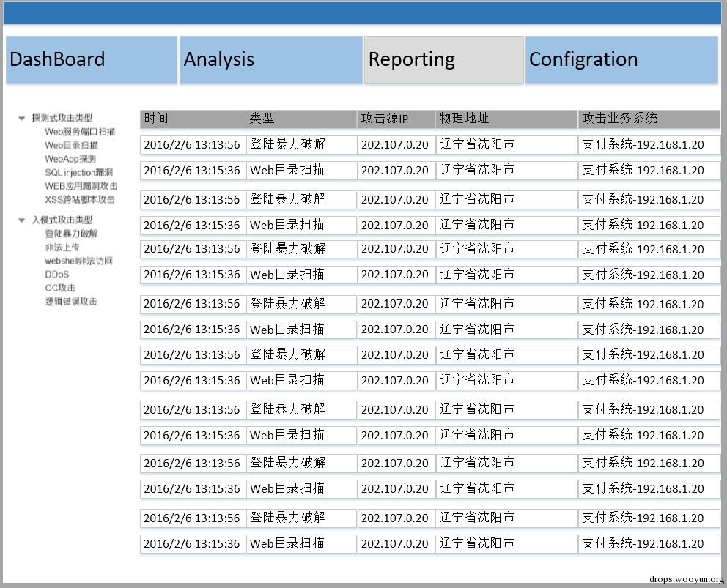Open the DashBoard tab

coord(92,60)
